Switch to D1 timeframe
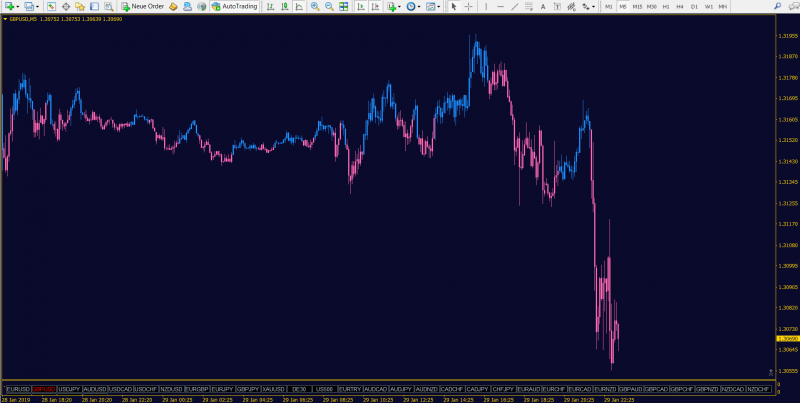This screenshot has width=800, height=403. tap(694, 7)
